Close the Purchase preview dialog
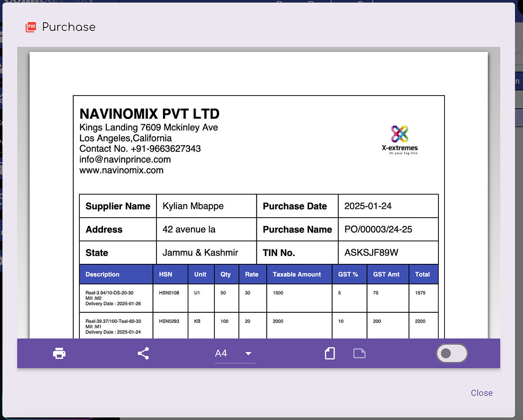 pyautogui.click(x=481, y=393)
